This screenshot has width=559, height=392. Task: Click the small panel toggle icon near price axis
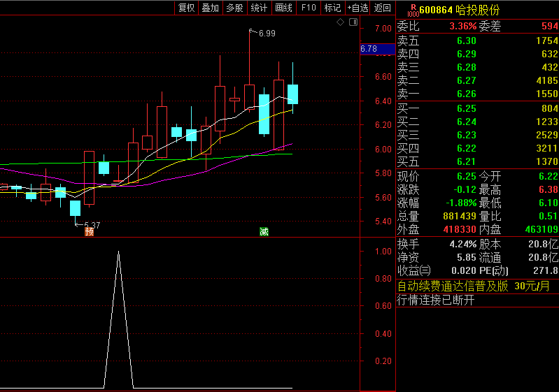(352, 22)
